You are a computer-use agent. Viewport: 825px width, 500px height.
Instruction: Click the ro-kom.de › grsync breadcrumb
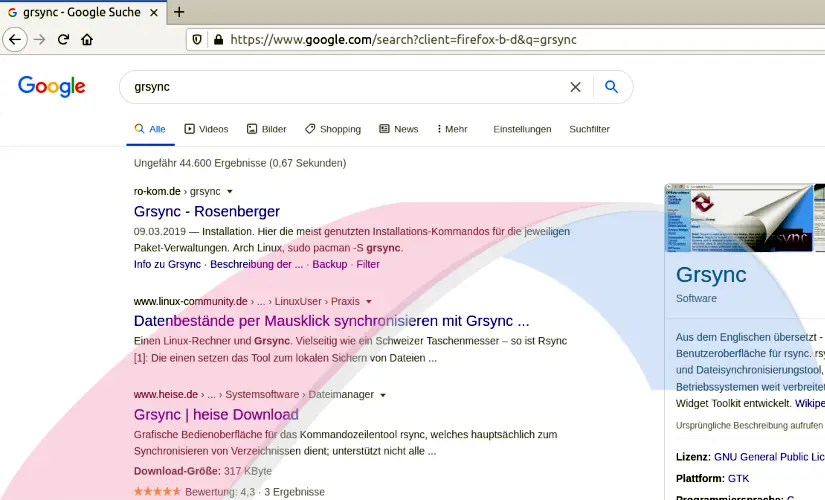(x=177, y=191)
